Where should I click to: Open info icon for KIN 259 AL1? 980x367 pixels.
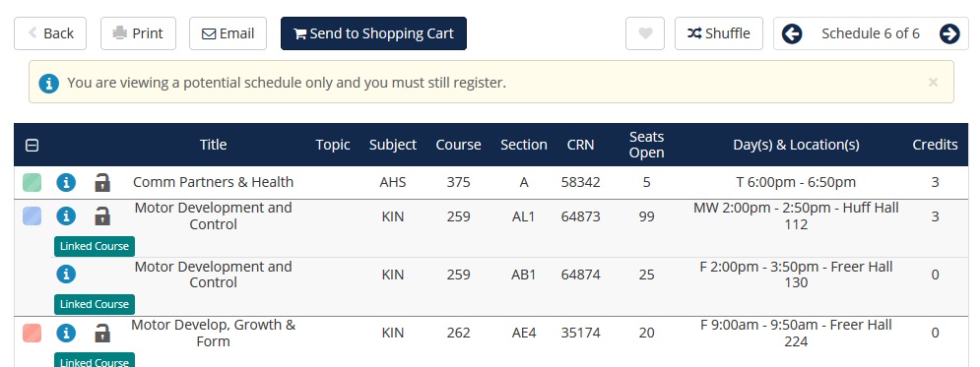pos(66,215)
